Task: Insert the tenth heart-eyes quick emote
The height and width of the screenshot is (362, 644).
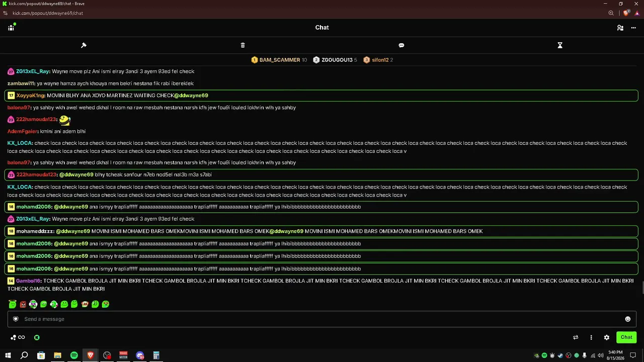Action: 105,304
